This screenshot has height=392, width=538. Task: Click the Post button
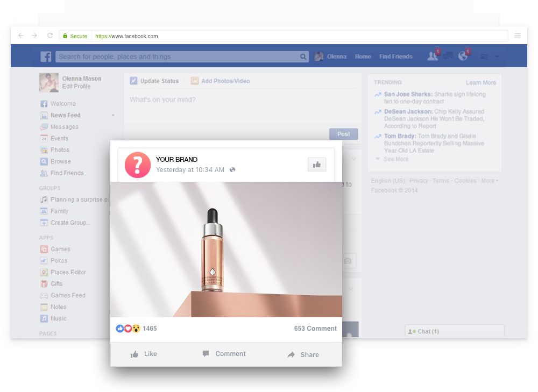pos(343,134)
